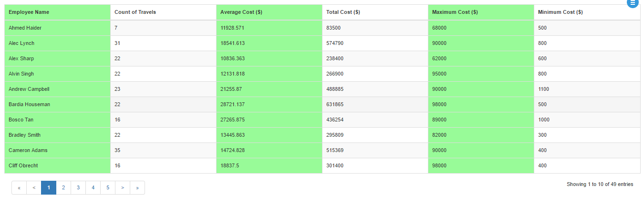Click minimum cost 600 cell
644x197 pixels.
pyautogui.click(x=587, y=59)
